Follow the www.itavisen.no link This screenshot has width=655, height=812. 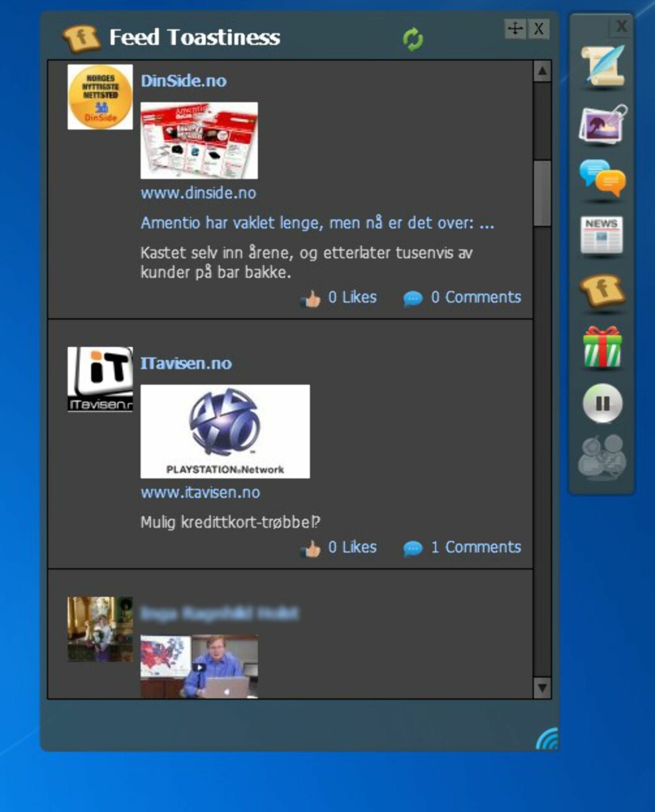tap(200, 493)
